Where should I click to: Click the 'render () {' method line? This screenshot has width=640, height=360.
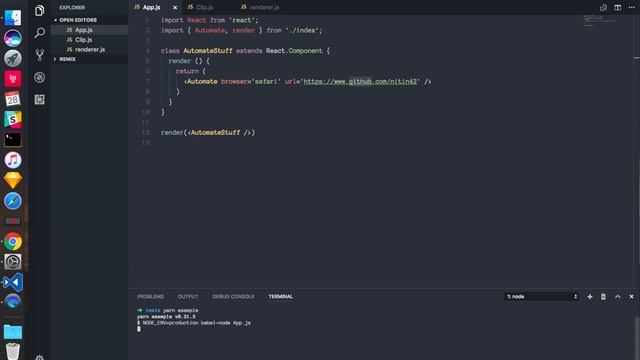pos(189,61)
